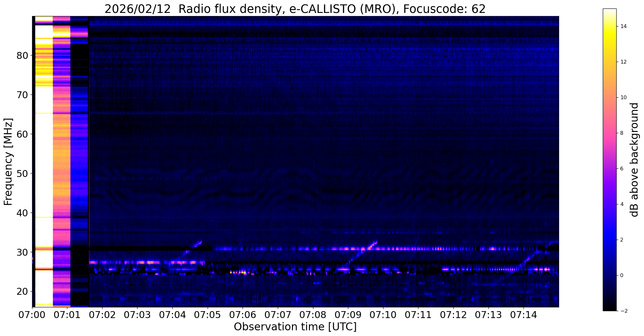The image size is (644, 336).
Task: Click the 07:01 time tick label
Action: [x=67, y=315]
